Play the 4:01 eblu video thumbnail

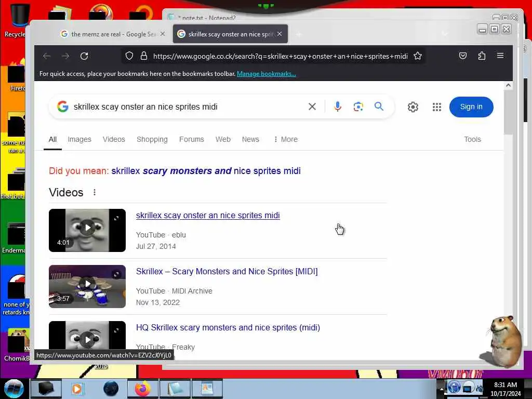tap(87, 230)
